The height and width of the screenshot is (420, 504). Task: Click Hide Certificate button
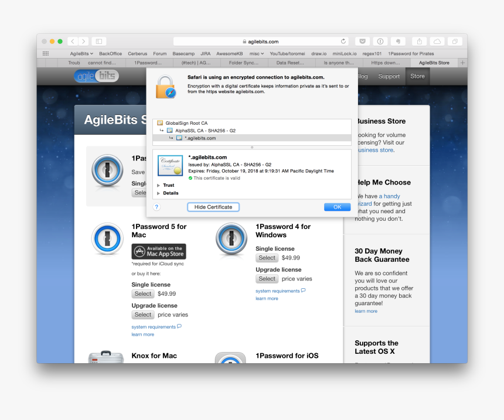coord(213,207)
